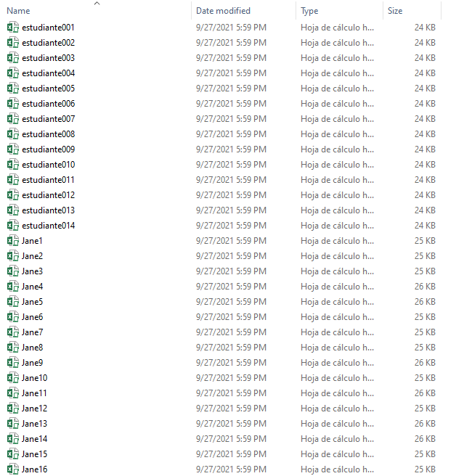Click the Excel icon of estudiante006
Viewport: 464px width, 476px height.
(x=13, y=104)
